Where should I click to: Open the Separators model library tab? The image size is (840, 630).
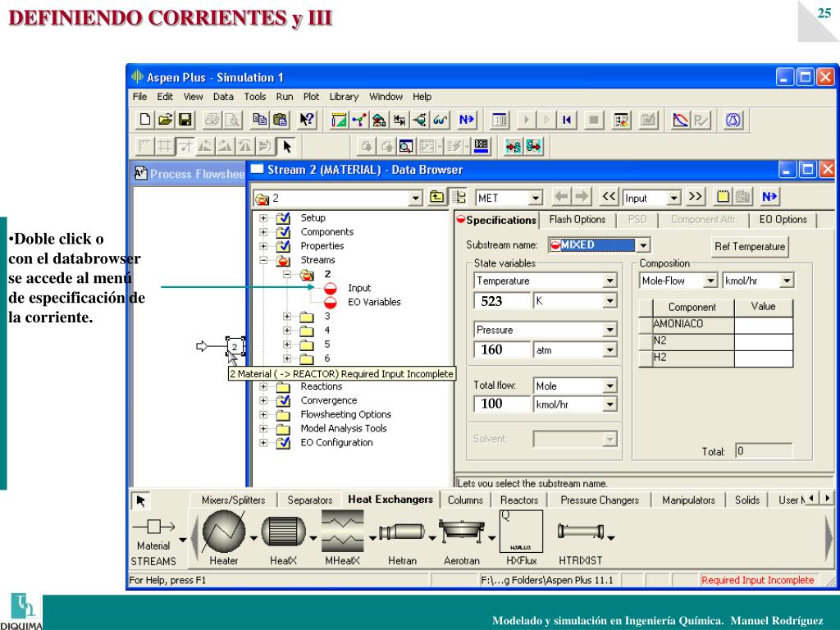coord(309,500)
